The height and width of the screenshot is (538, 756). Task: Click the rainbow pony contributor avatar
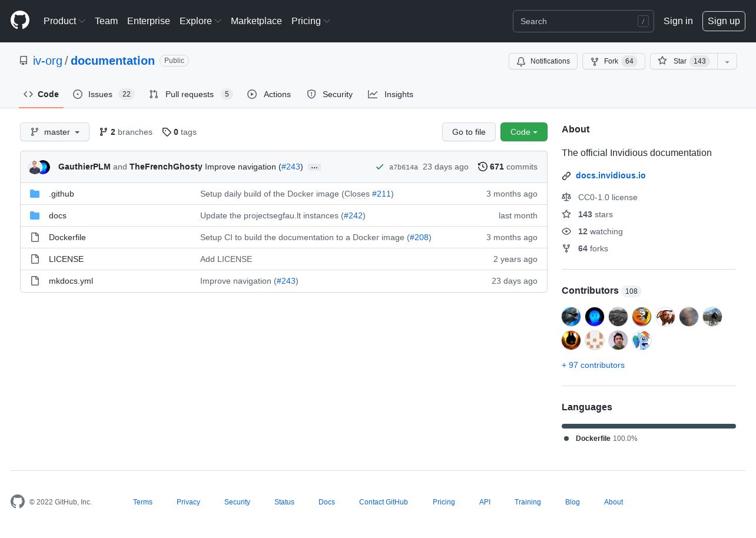[x=642, y=340]
